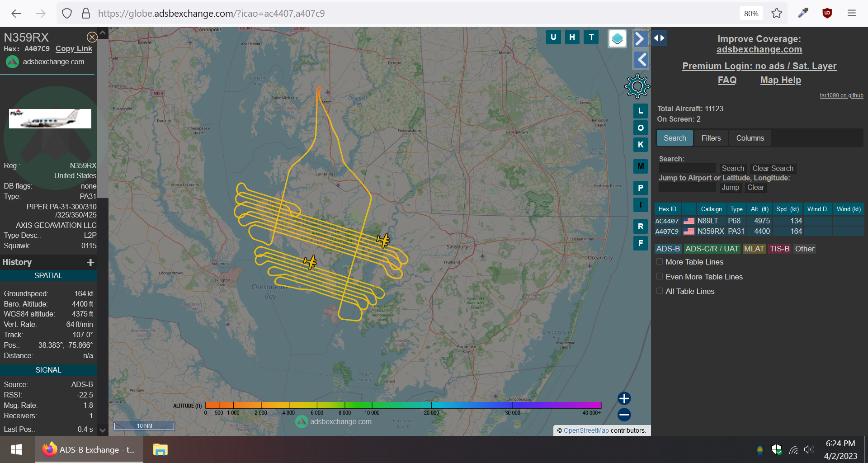
Task: Toggle TIS-B source legend
Action: click(x=779, y=249)
